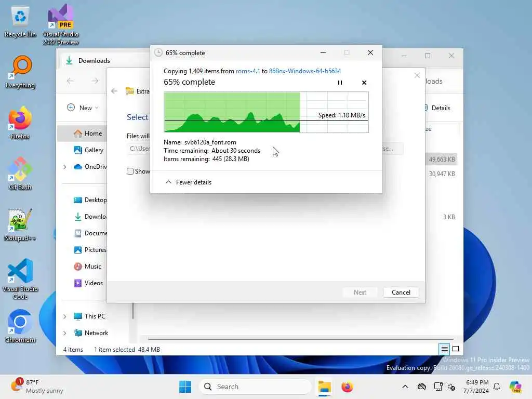The width and height of the screenshot is (532, 399).
Task: Select Network in navigation pane
Action: 91,333
